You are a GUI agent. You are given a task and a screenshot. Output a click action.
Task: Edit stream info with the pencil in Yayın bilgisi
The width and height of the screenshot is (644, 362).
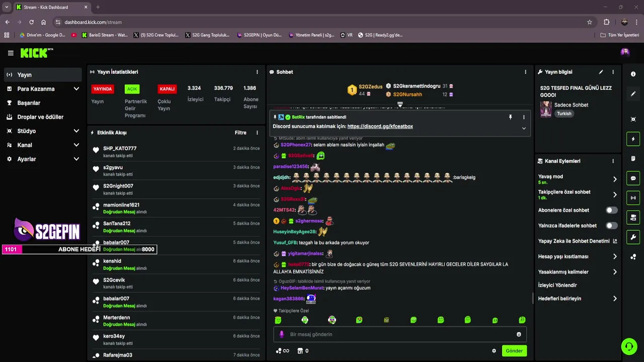[x=601, y=72]
